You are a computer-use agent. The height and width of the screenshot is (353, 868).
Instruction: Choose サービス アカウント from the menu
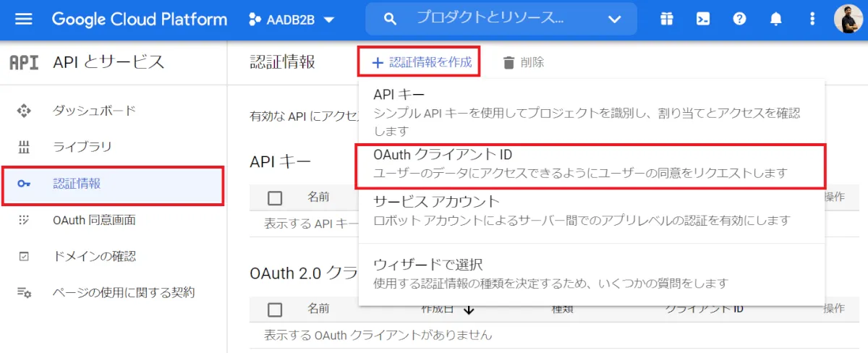point(592,210)
